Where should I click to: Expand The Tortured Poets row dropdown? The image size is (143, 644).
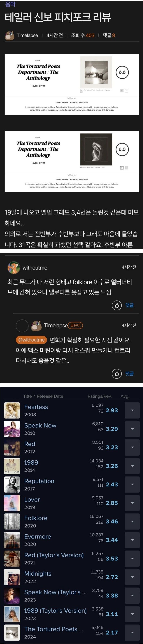click(132, 632)
